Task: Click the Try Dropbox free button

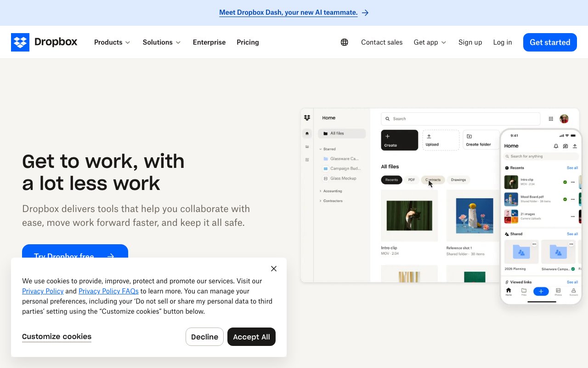Action: click(75, 251)
